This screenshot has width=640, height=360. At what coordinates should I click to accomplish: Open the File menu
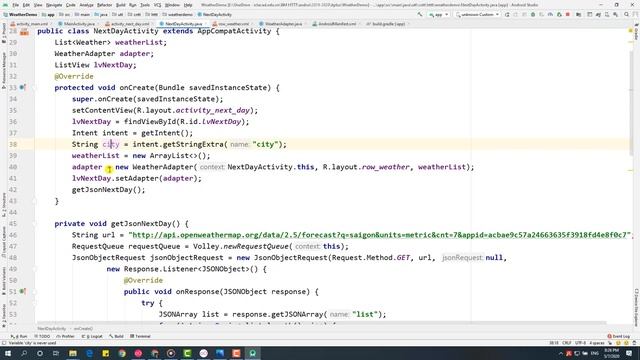tap(16, 5)
